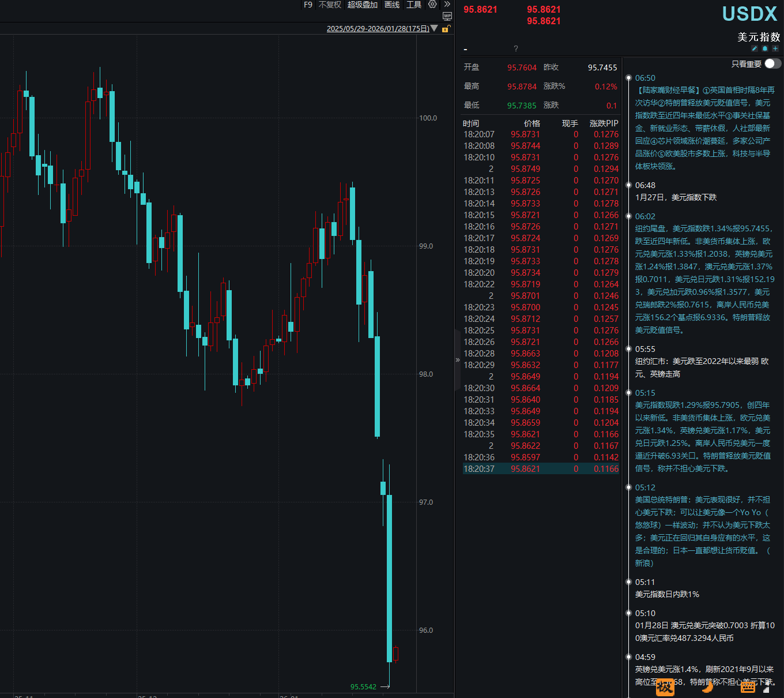Click the orange 极 input method icon
784x698 pixels.
665,686
